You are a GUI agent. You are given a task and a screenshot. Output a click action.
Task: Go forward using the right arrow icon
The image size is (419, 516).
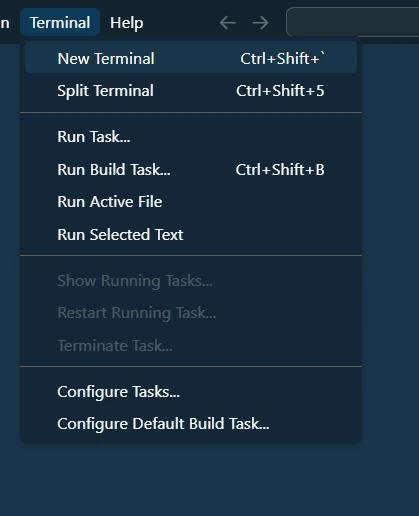[260, 23]
